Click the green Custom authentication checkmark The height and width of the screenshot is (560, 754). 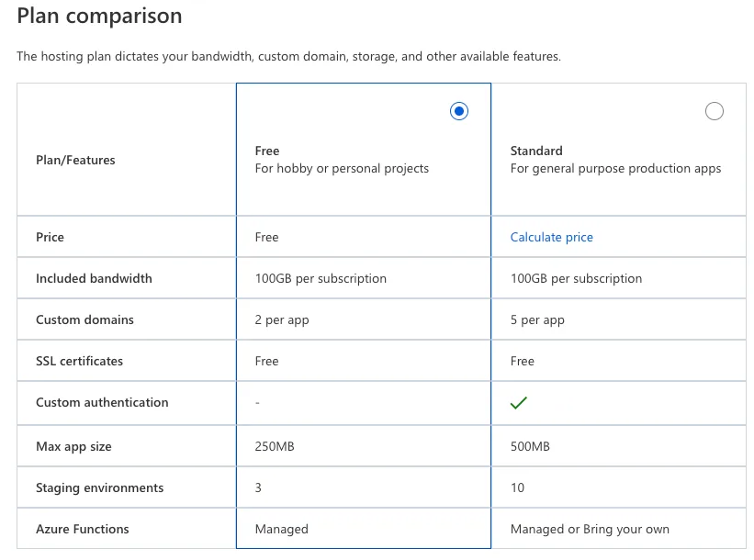pyautogui.click(x=519, y=402)
